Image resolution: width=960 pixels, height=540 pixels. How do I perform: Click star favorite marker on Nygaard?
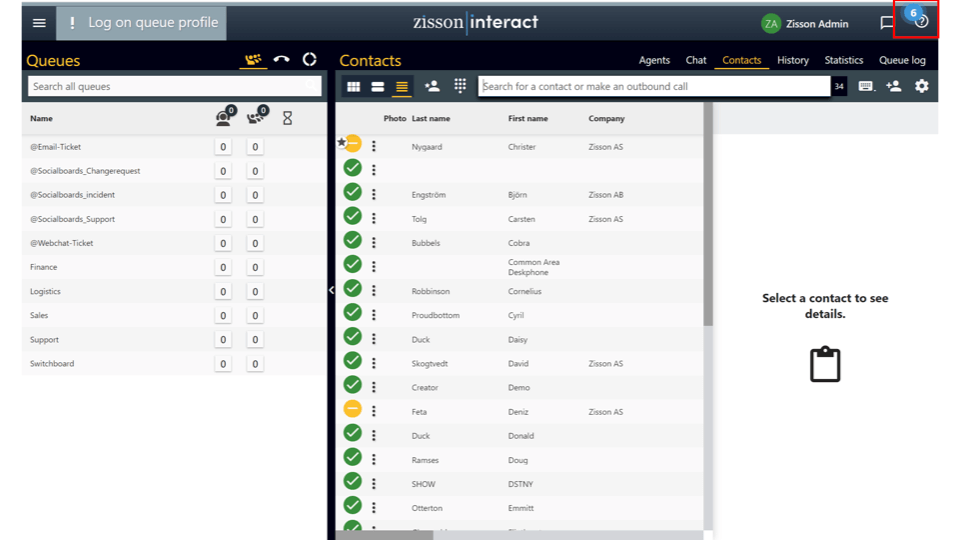[x=342, y=142]
